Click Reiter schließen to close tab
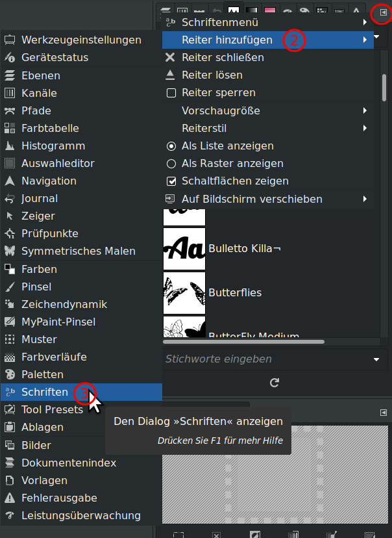Screen dimensions: 392x538 pyautogui.click(x=267, y=57)
